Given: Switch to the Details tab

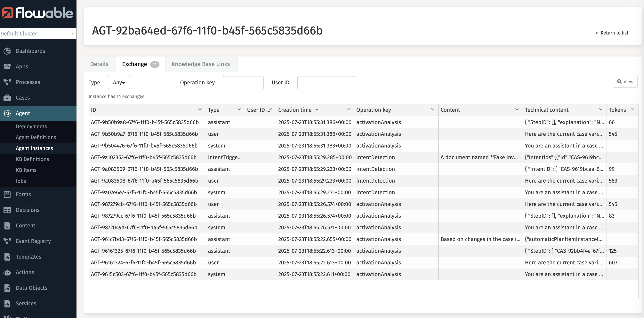Looking at the screenshot, I should (99, 64).
